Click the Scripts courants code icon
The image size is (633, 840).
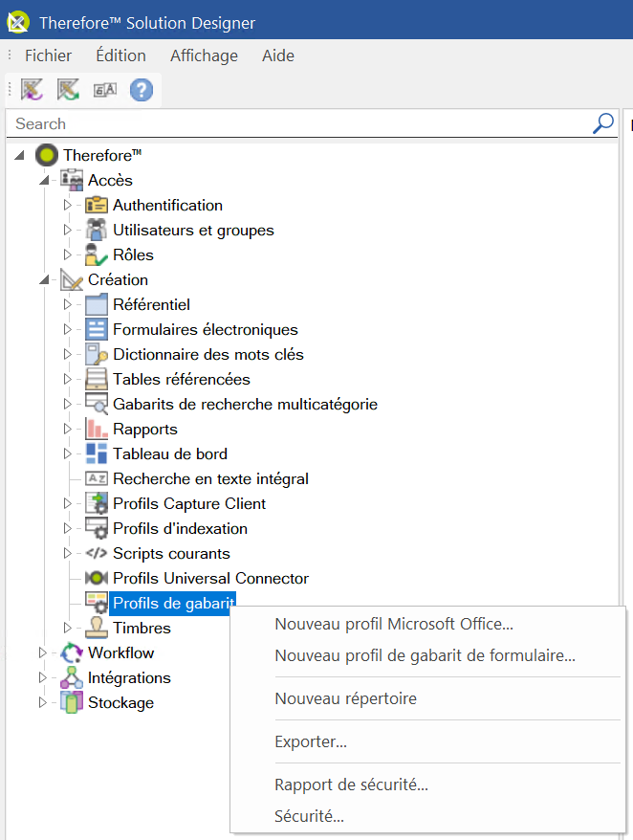pyautogui.click(x=97, y=553)
